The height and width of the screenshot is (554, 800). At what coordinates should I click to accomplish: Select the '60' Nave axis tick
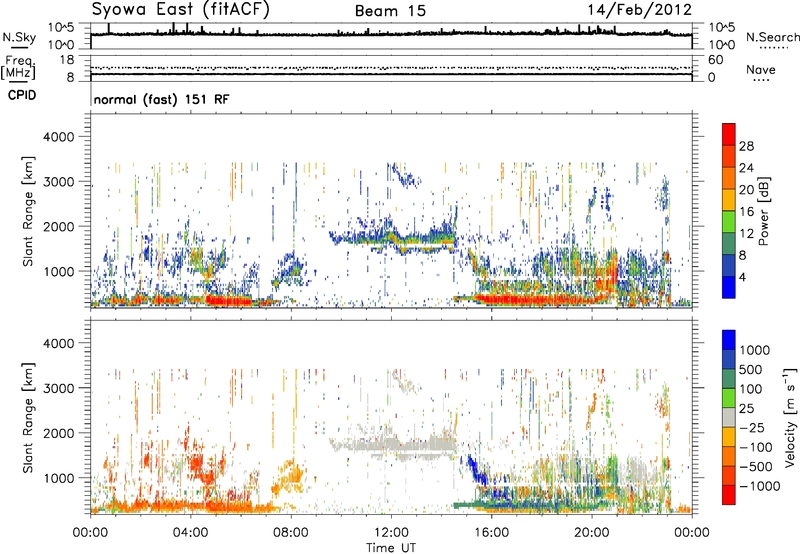(715, 60)
